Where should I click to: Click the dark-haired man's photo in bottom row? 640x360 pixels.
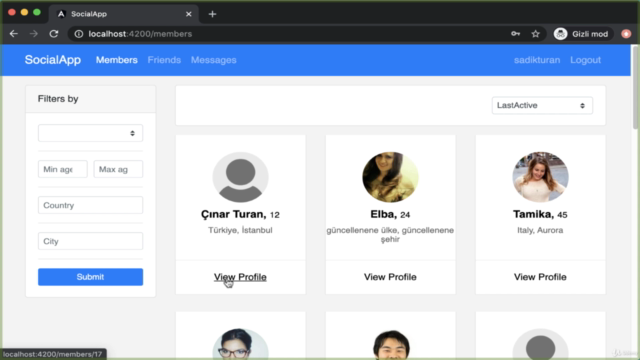point(390,344)
